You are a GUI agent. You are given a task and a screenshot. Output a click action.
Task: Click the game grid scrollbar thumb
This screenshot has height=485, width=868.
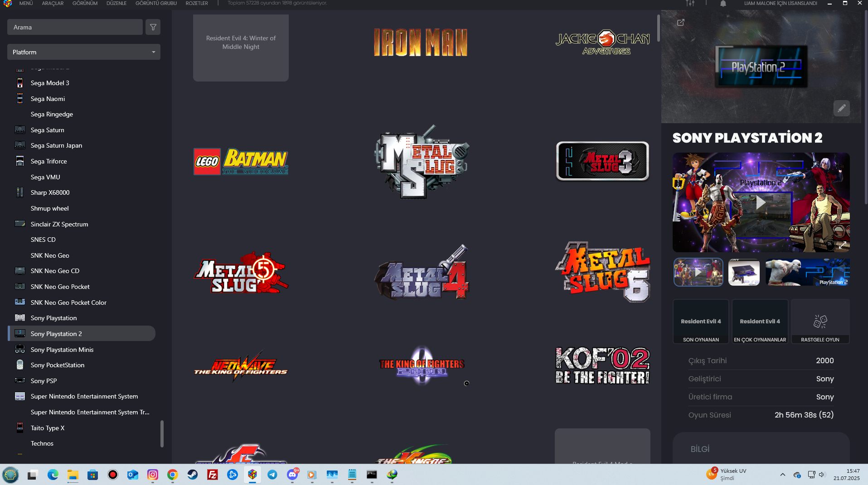[x=658, y=29]
